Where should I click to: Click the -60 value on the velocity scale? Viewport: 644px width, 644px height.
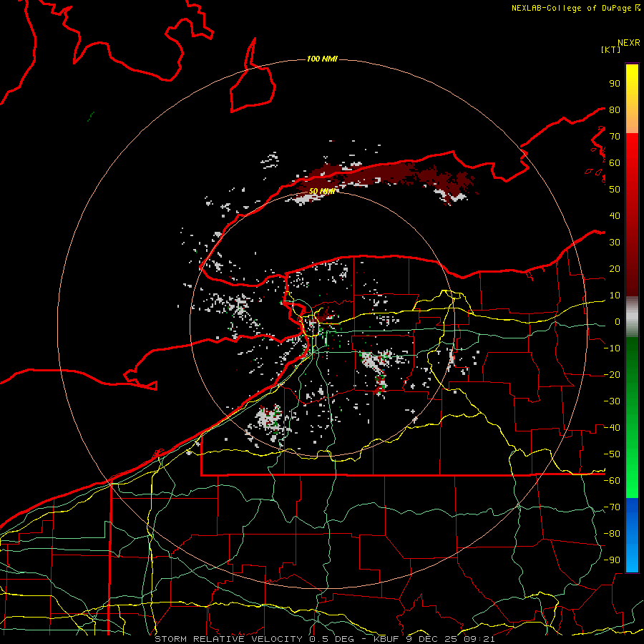pyautogui.click(x=612, y=481)
